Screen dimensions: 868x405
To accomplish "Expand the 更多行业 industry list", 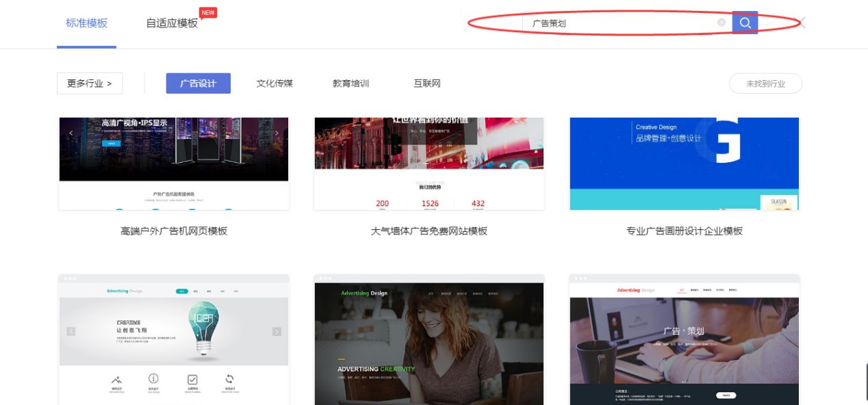I will point(89,83).
